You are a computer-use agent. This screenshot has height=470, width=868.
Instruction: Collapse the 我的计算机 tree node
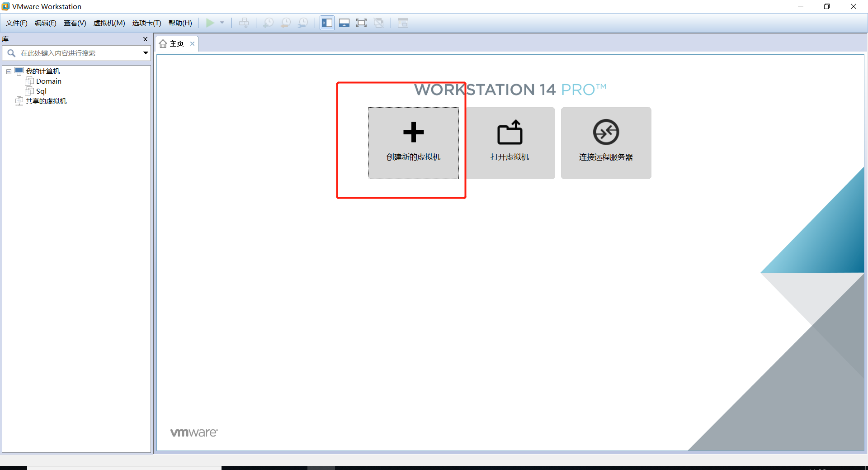[9, 71]
